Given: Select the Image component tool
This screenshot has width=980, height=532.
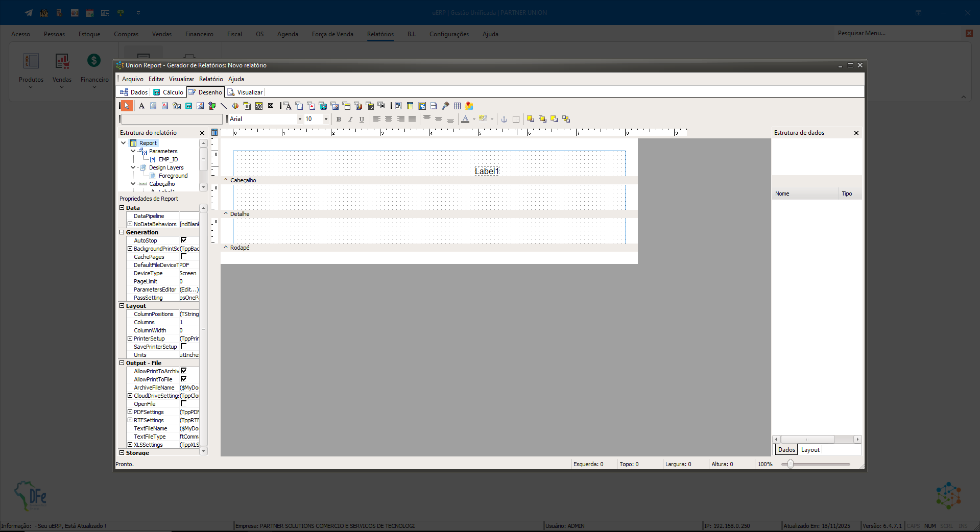Looking at the screenshot, I should coord(200,106).
